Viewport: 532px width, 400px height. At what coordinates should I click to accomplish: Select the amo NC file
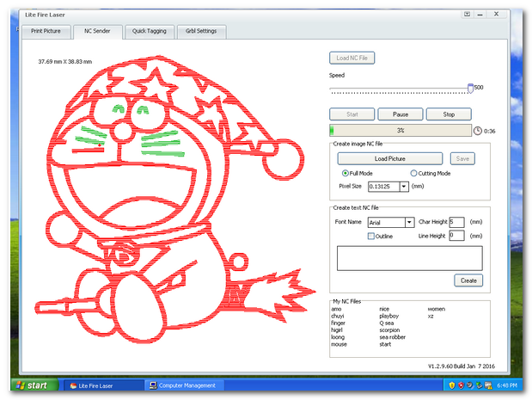tap(336, 309)
